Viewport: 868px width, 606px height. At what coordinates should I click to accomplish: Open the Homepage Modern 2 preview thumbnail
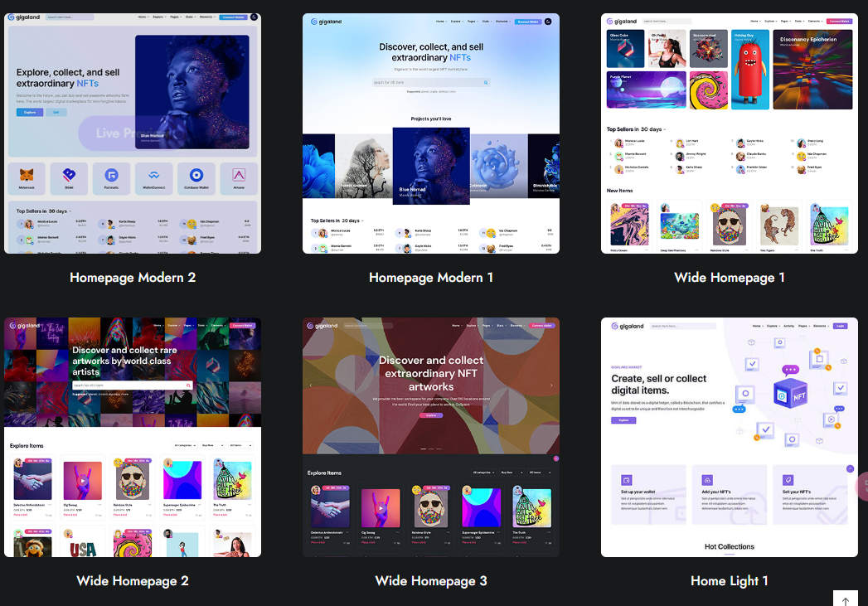tap(133, 133)
